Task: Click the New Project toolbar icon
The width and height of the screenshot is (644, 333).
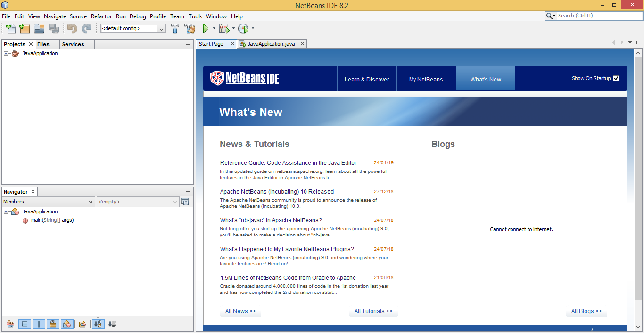Action: [x=25, y=29]
